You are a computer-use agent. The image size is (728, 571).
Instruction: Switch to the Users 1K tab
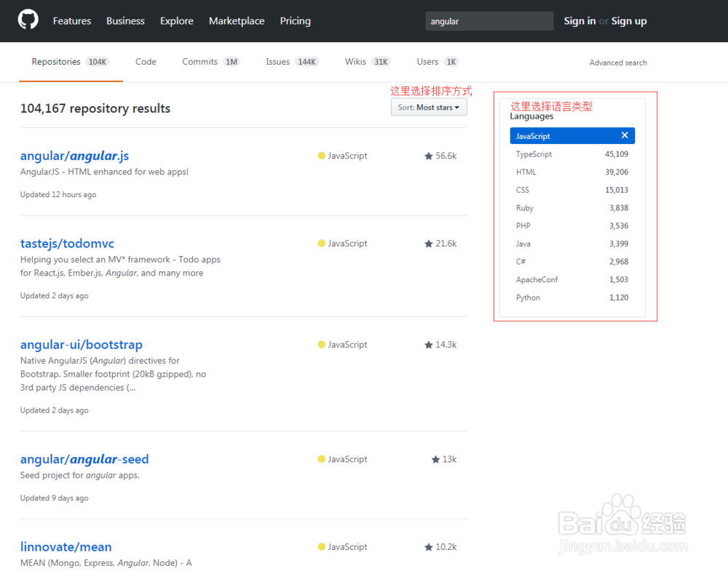click(x=438, y=62)
